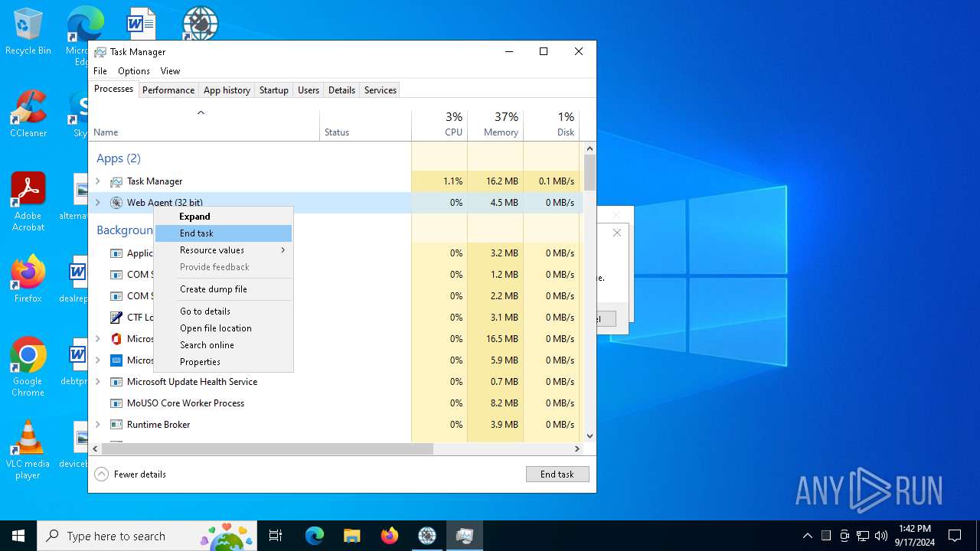Screen dimensions: 980x551
Task: Select Go to details
Action: click(224, 311)
